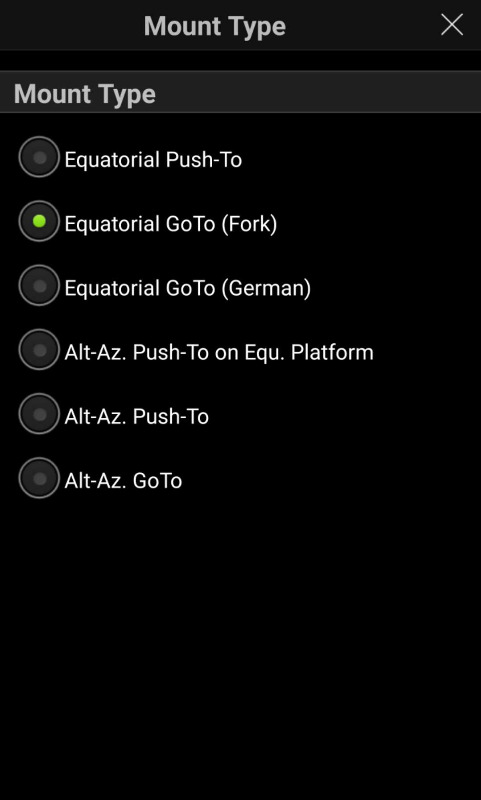
Task: Click the word '(Fork)' in second option
Action: point(249,224)
